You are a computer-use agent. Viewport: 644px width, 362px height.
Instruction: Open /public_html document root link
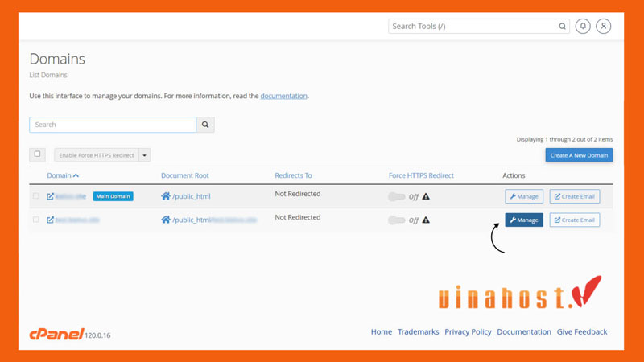192,196
